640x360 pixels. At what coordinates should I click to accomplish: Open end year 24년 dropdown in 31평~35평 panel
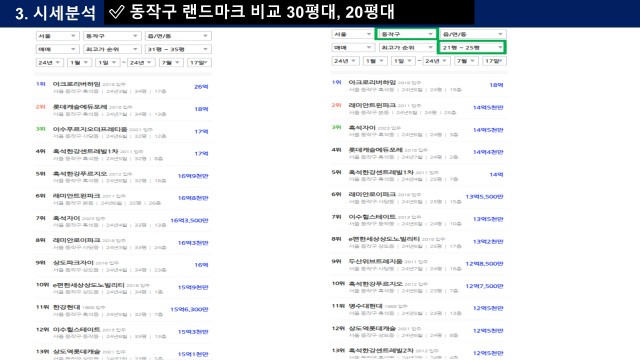coord(141,62)
